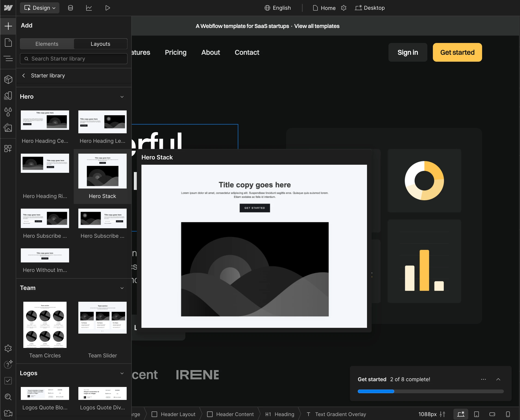Screen dimensions: 520x420
Task: Open the Insights chart icon in top bar
Action: [89, 8]
